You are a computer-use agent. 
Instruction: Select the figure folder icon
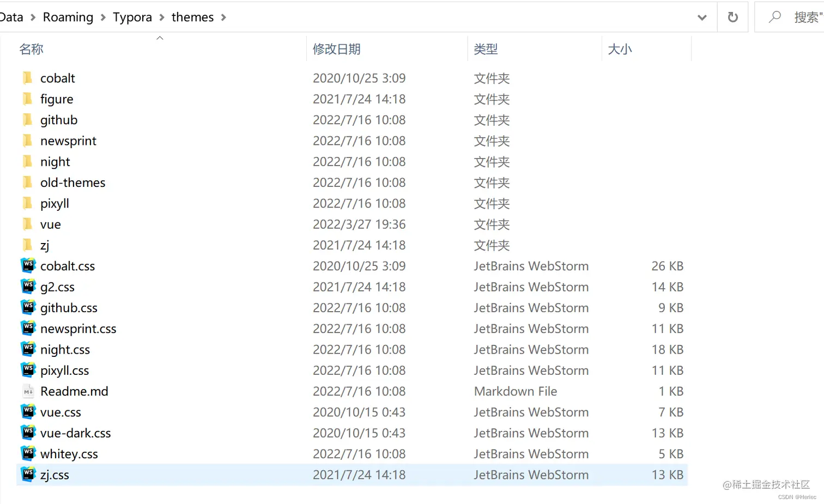[28, 99]
